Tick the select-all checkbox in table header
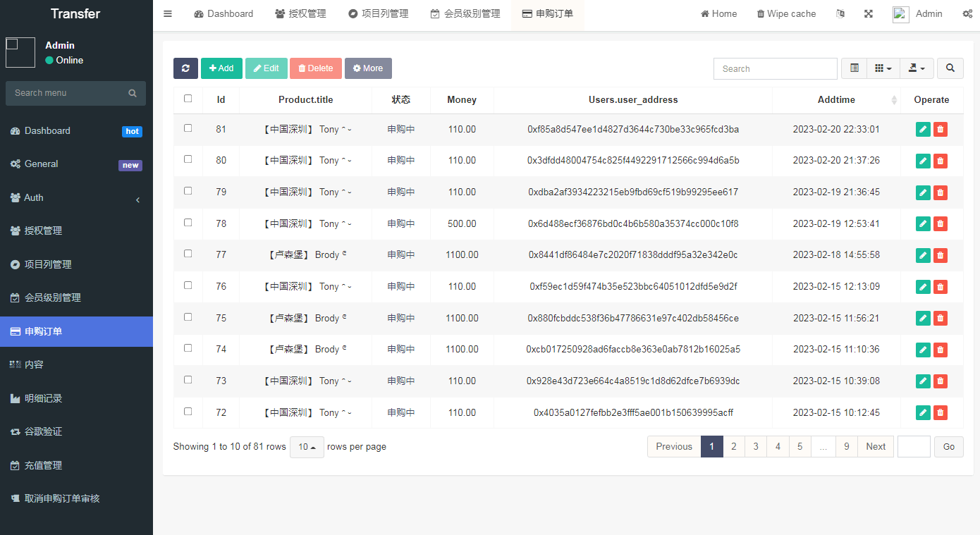The width and height of the screenshot is (980, 535). (x=188, y=99)
